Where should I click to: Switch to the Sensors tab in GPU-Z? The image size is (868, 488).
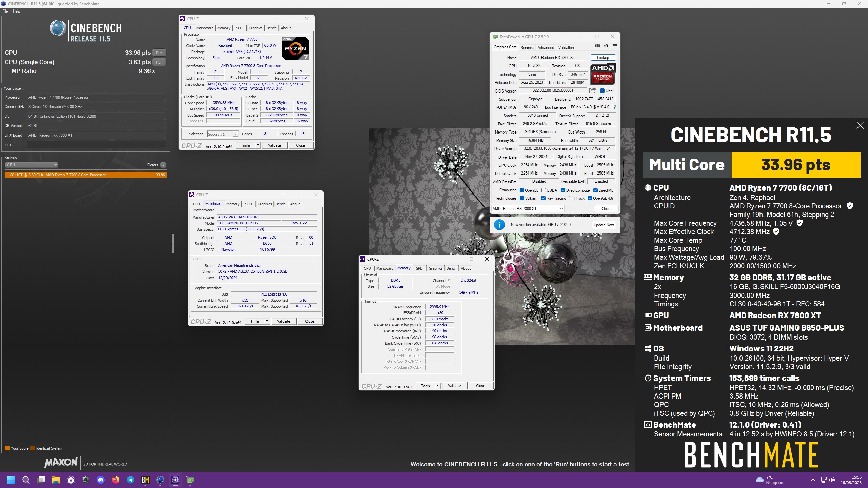click(x=527, y=48)
